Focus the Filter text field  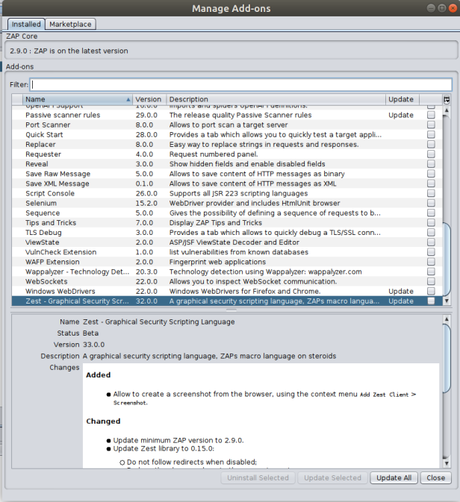click(x=241, y=85)
